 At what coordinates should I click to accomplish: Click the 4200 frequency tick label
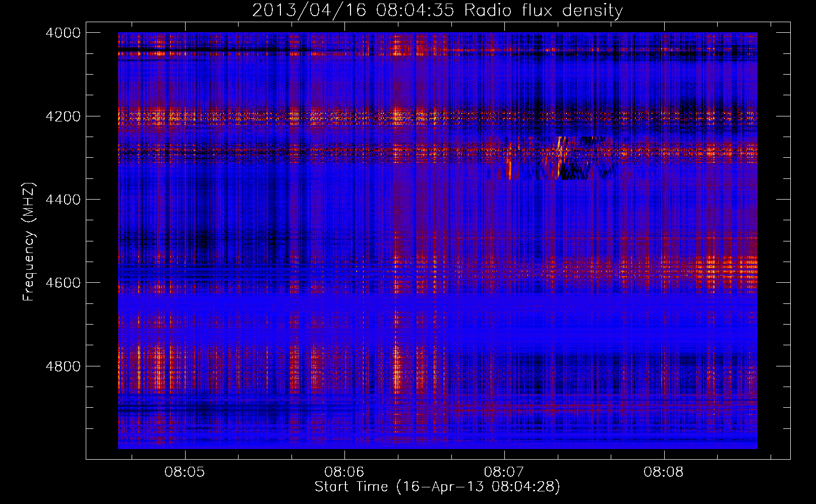(x=63, y=116)
